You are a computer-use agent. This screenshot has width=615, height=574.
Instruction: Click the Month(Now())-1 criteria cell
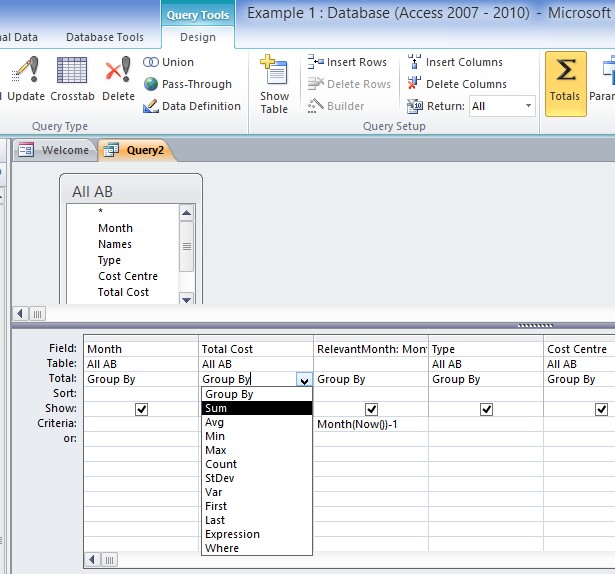(371, 424)
